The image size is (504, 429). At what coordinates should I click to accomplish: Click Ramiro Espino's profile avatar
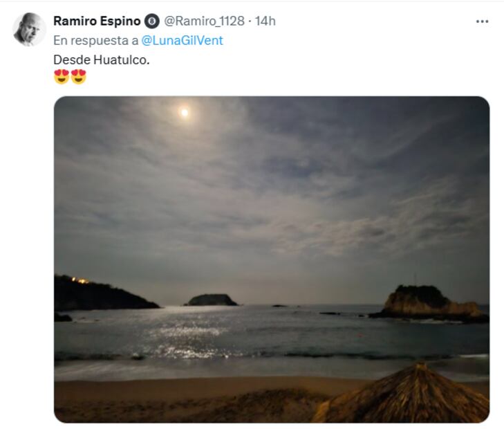point(29,29)
